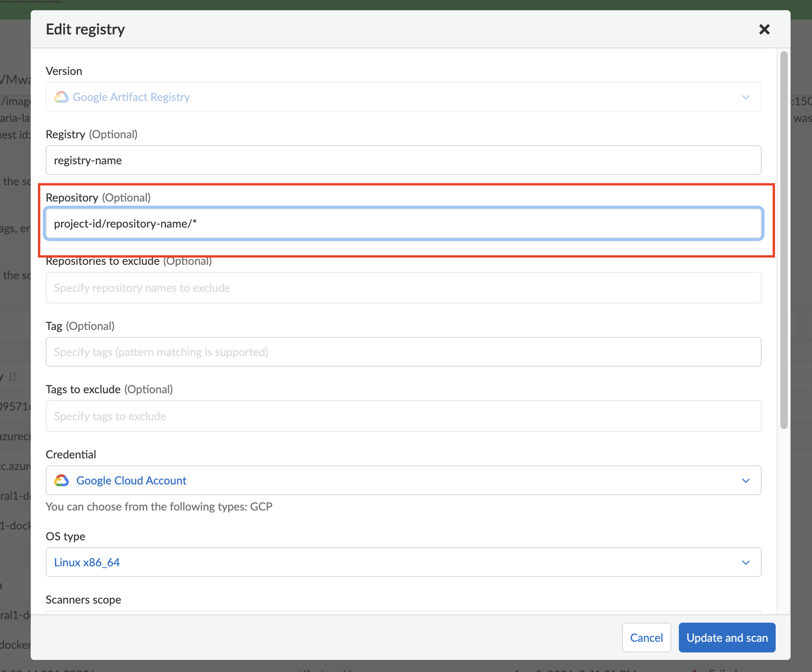Click the Edit registry dialog title
Screen dimensions: 812x672
(x=85, y=29)
